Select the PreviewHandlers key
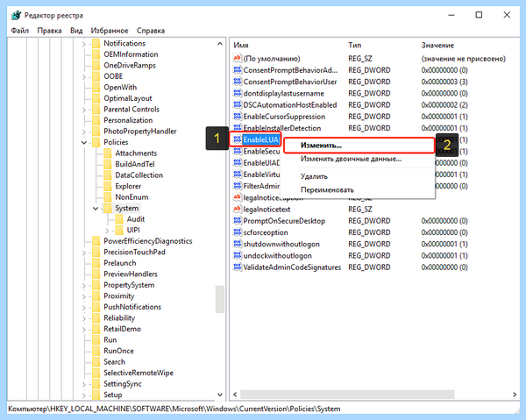The image size is (526, 420). pos(131,274)
